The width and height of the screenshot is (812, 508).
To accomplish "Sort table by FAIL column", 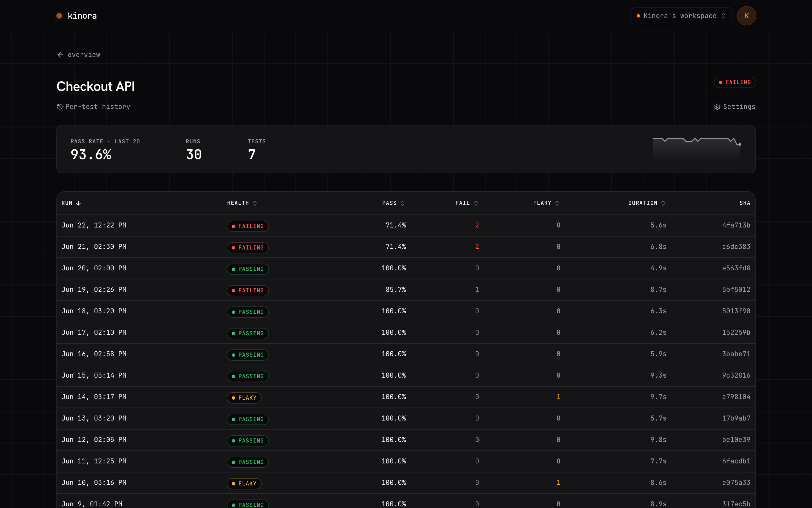I will pyautogui.click(x=466, y=203).
